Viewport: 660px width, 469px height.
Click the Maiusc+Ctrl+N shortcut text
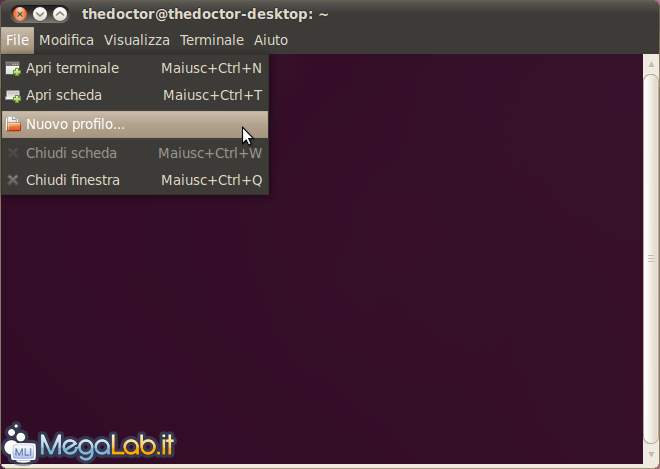click(211, 68)
